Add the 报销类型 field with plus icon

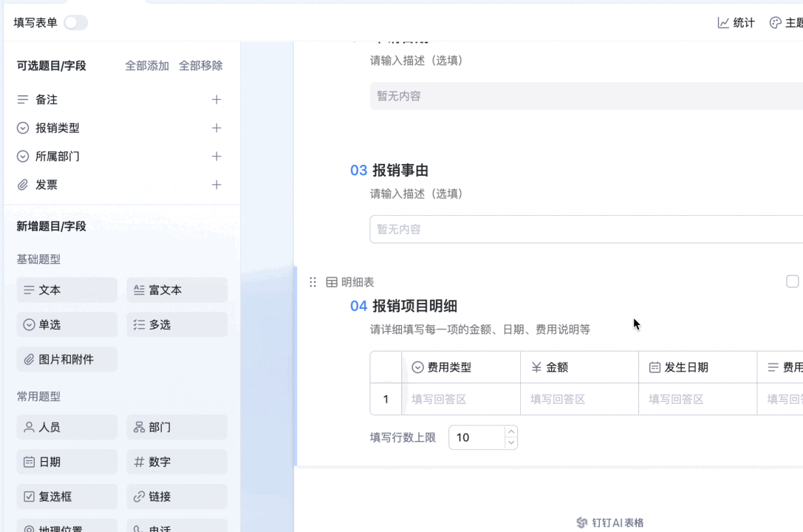pos(216,128)
